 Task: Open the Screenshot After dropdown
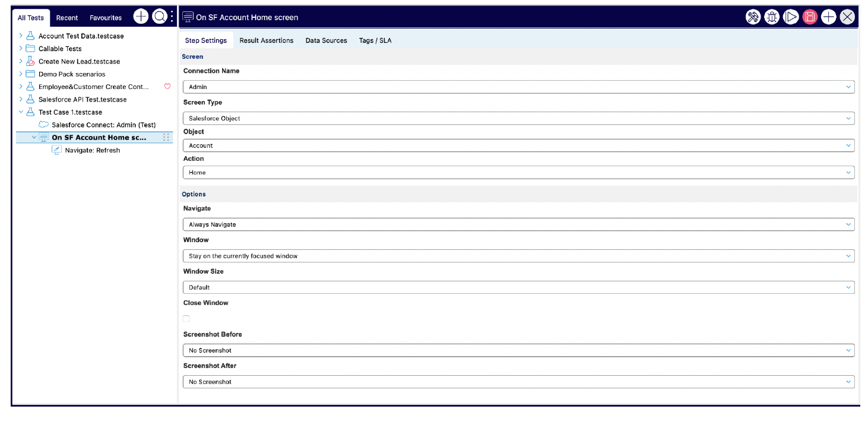click(x=519, y=382)
